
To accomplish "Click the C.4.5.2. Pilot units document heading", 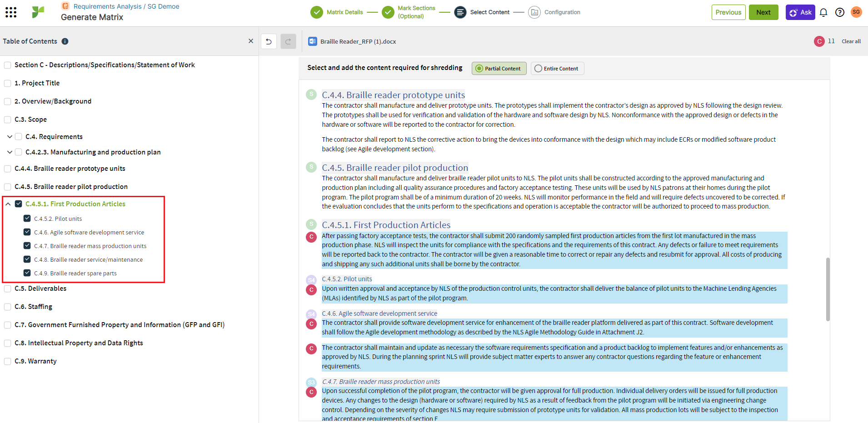I will point(347,279).
